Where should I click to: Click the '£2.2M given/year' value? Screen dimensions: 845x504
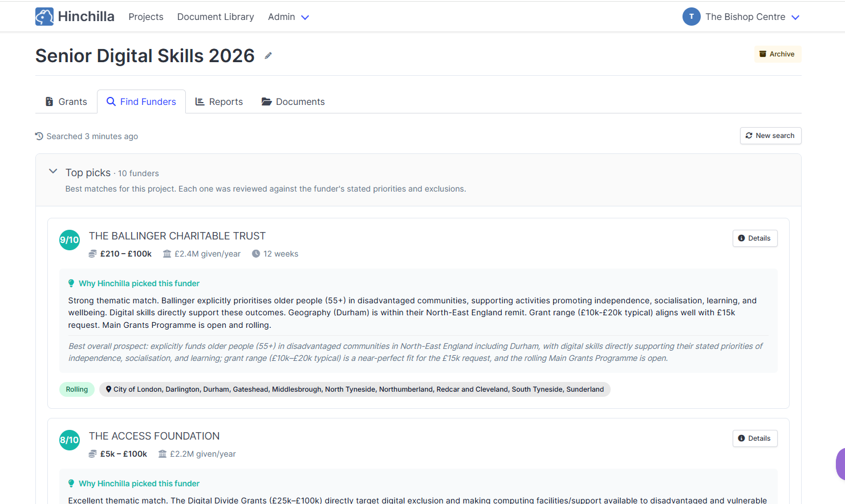(x=203, y=454)
